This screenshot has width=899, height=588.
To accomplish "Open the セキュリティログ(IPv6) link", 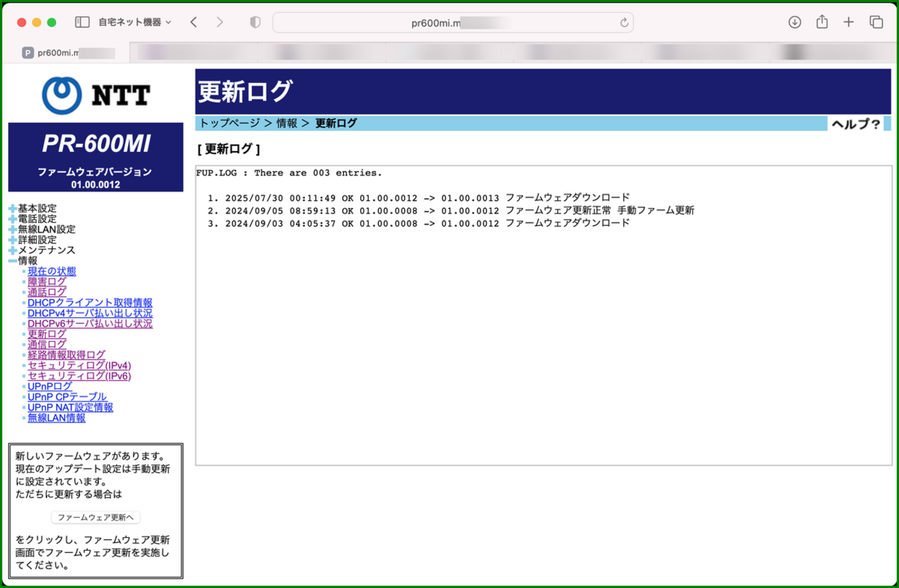I will (80, 376).
